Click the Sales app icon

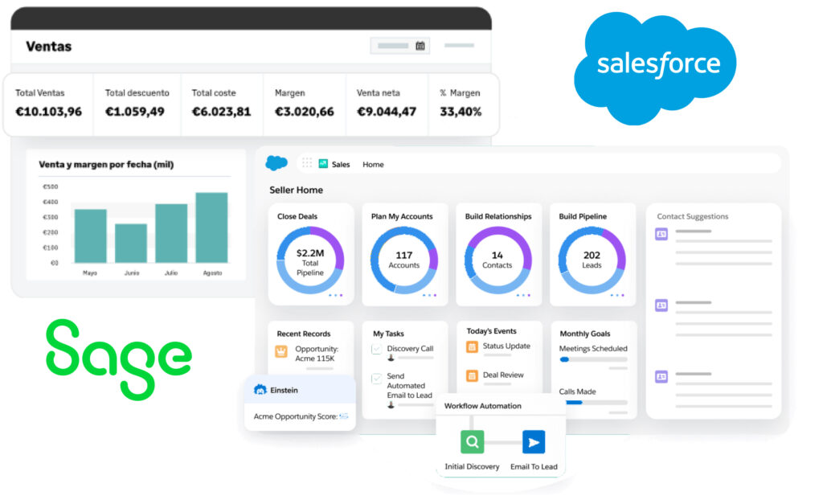[x=323, y=164]
